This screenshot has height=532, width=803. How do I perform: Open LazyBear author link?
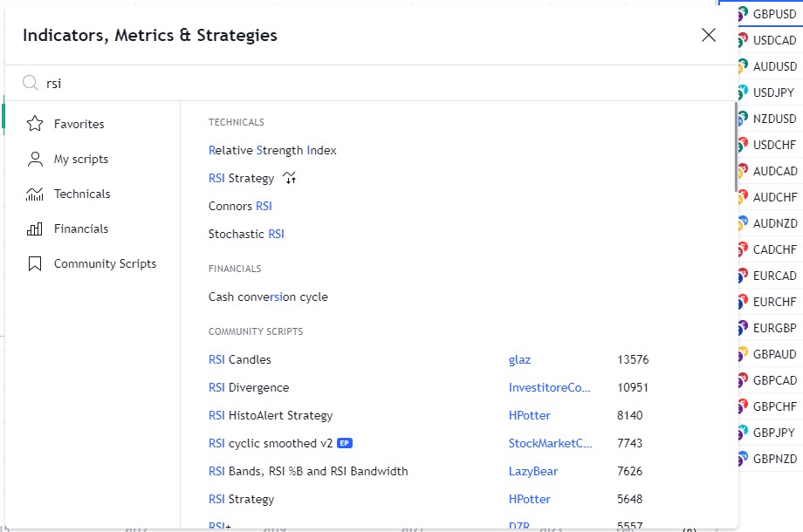pos(532,471)
